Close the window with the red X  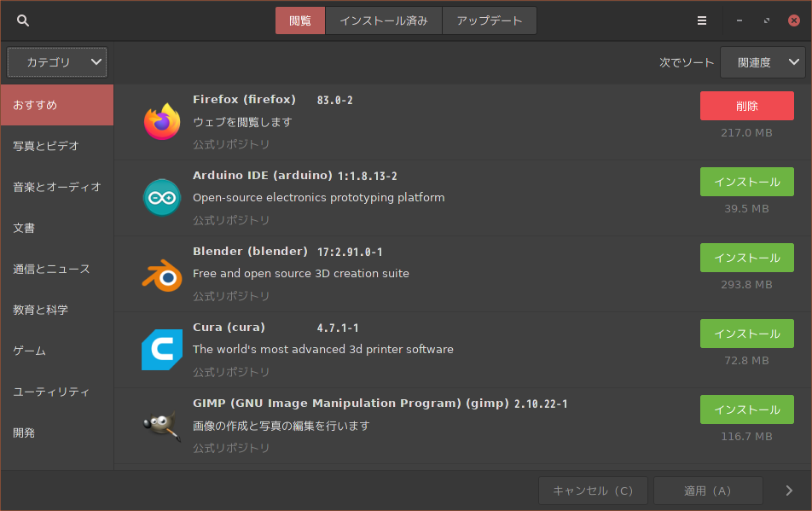click(793, 20)
